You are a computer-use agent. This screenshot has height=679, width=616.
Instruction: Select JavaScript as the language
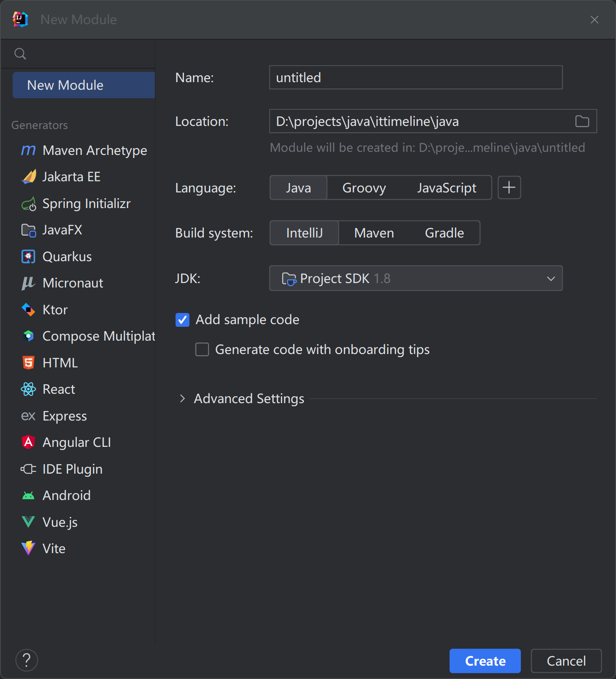tap(447, 187)
